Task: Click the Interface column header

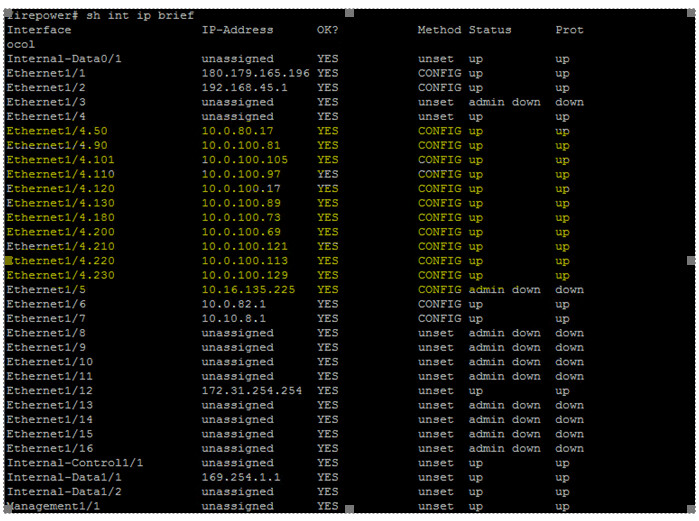Action: point(38,30)
